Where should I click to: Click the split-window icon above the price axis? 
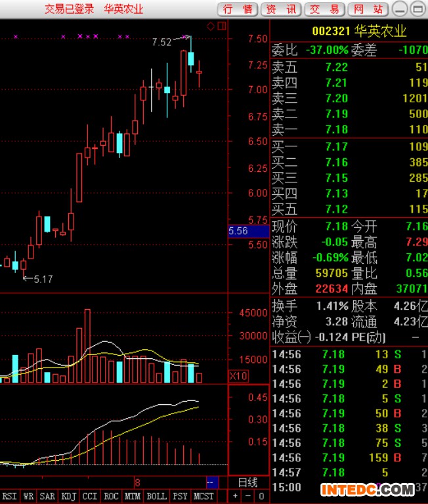tap(222, 26)
